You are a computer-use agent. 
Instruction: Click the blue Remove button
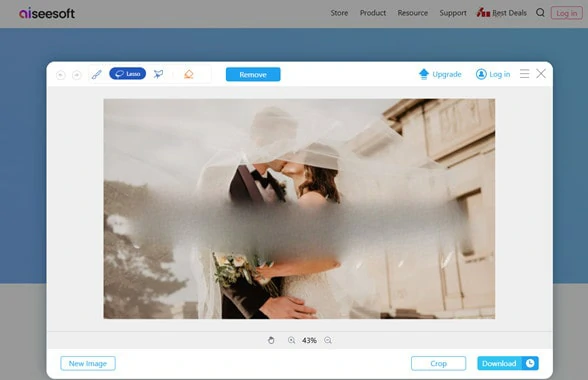(253, 74)
